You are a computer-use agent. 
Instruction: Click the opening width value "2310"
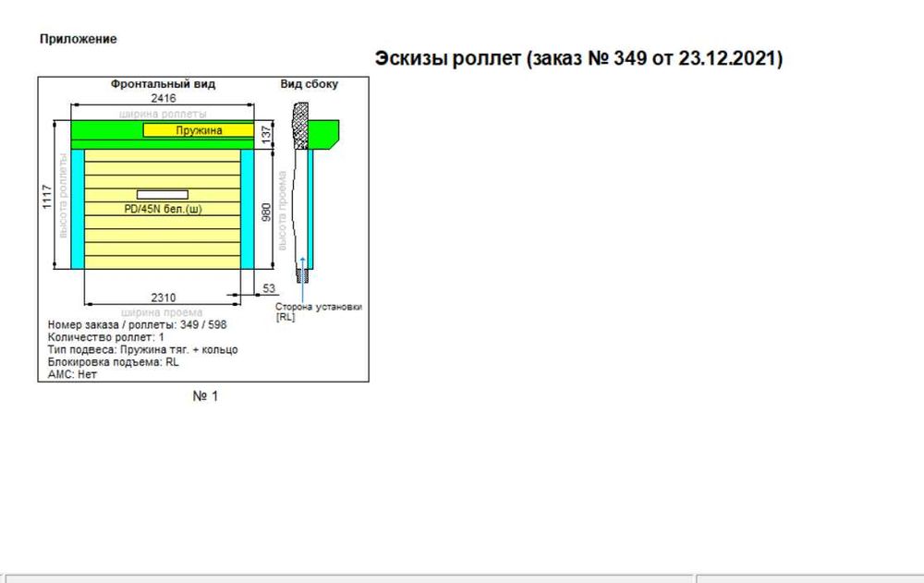(164, 298)
